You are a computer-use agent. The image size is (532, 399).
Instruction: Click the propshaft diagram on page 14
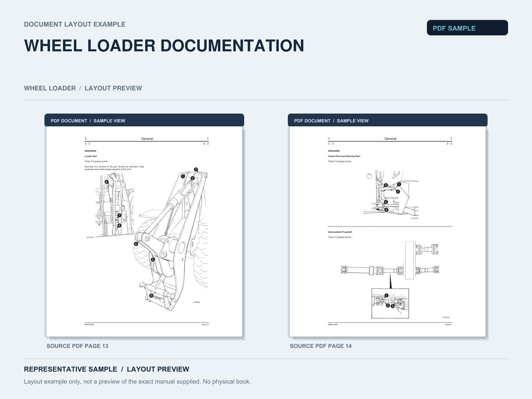tap(390, 280)
